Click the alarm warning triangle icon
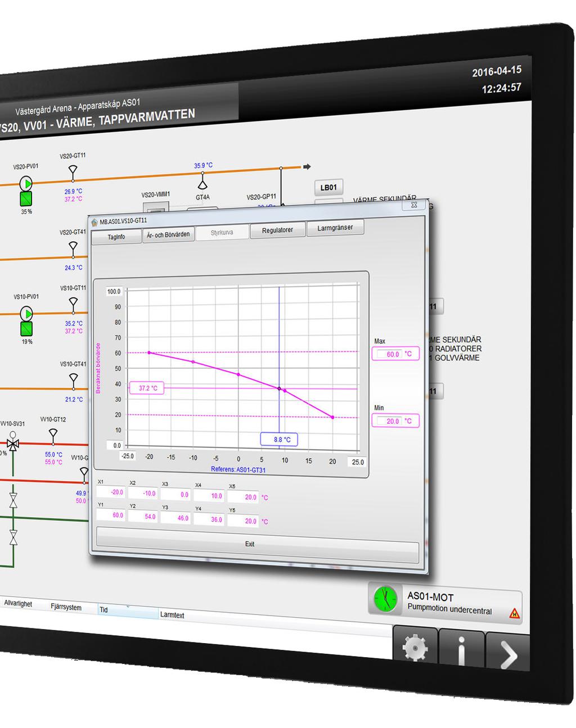This screenshot has width=576, height=728. 514,613
